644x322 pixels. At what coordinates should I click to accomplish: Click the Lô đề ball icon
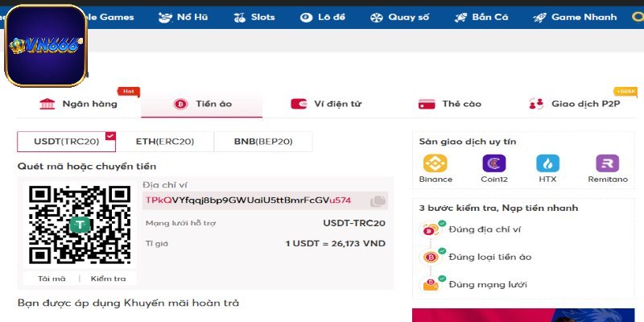click(306, 17)
